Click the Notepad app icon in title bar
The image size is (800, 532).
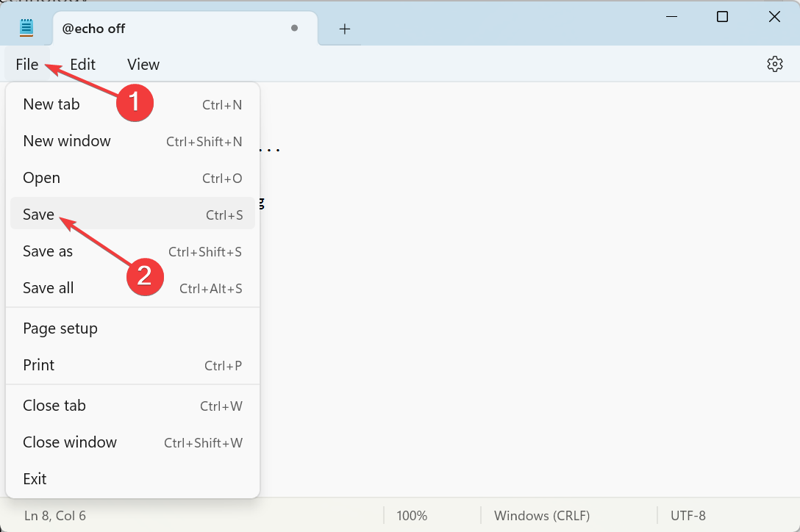click(27, 28)
